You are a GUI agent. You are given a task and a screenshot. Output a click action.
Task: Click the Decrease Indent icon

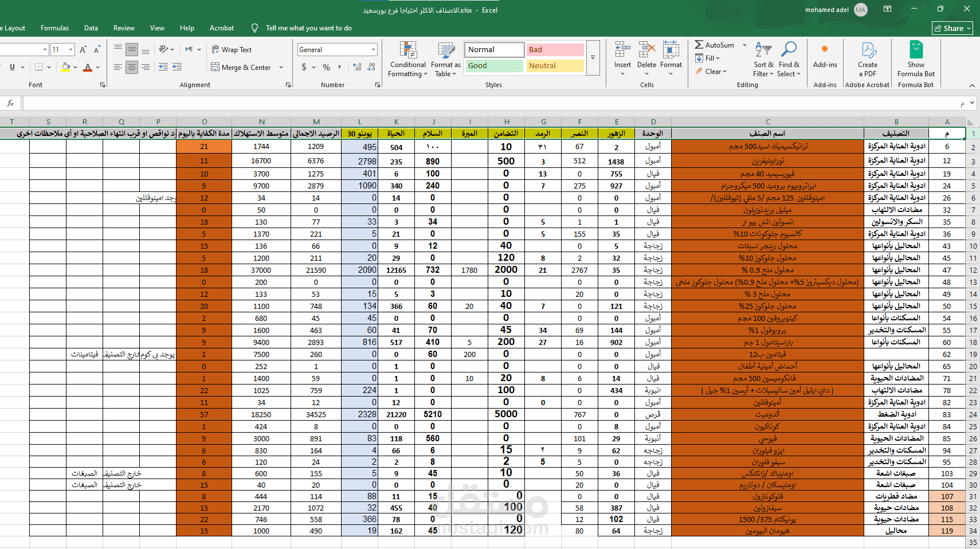pyautogui.click(x=163, y=67)
